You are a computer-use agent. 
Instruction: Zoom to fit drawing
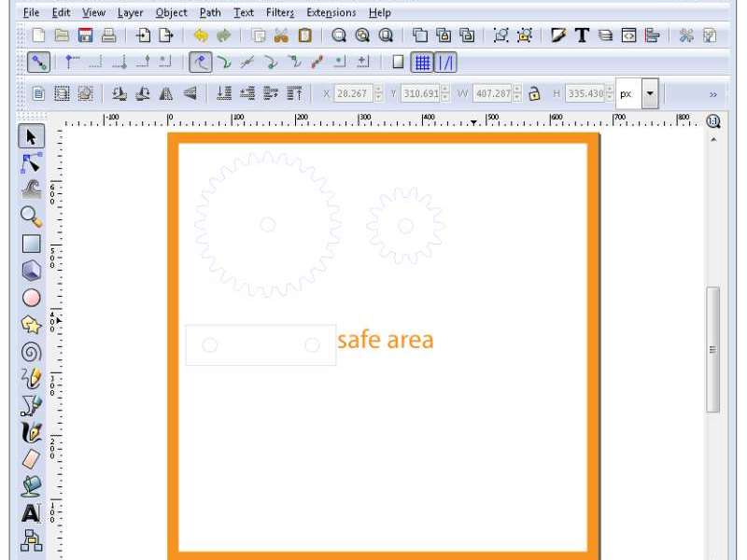click(362, 35)
